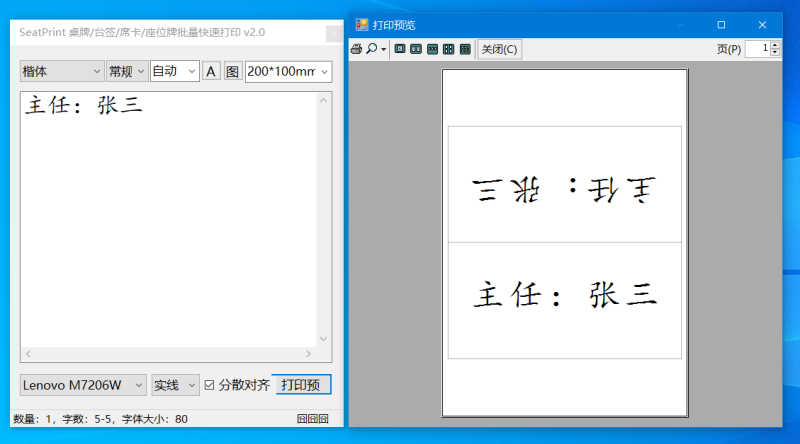Open the 自动 font size dropdown

(x=174, y=71)
